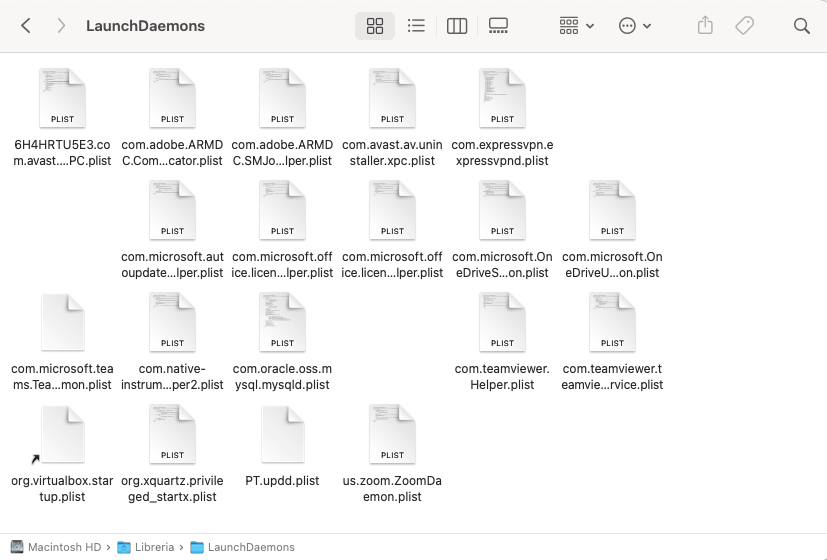The height and width of the screenshot is (560, 827).
Task: Go forward with the right chevron
Action: coord(61,25)
